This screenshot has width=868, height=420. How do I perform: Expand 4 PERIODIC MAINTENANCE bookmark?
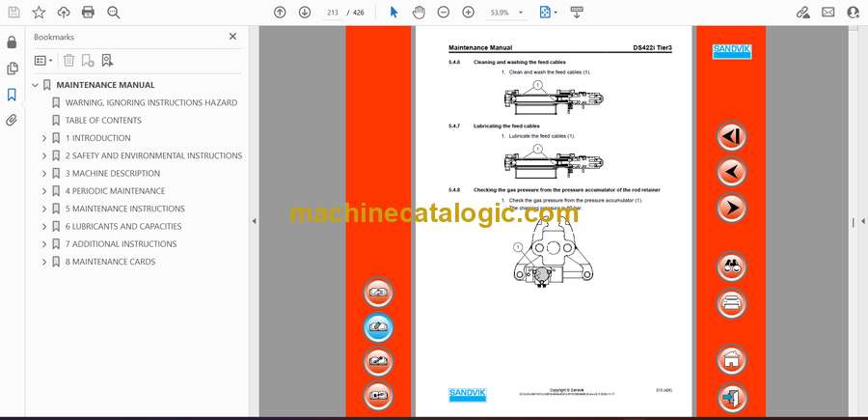click(x=44, y=191)
